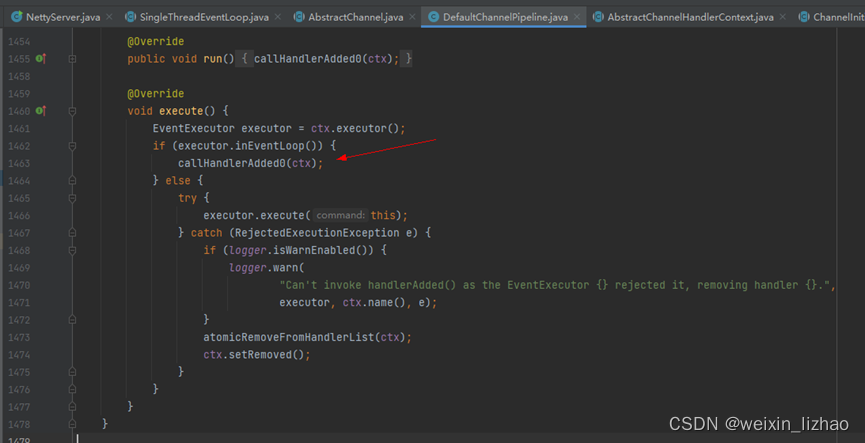Click the ChannelInit tab's file icon
Screen dimensions: 865x443
tap(804, 17)
